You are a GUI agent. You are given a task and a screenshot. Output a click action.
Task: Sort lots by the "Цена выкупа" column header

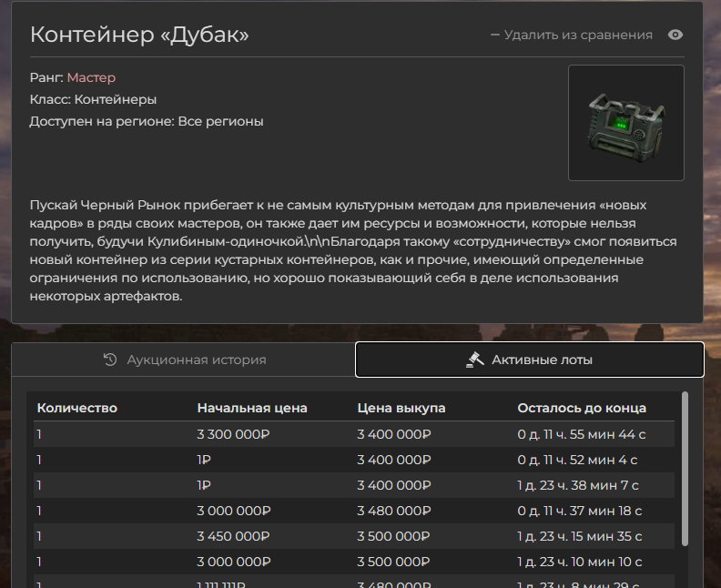coord(401,408)
